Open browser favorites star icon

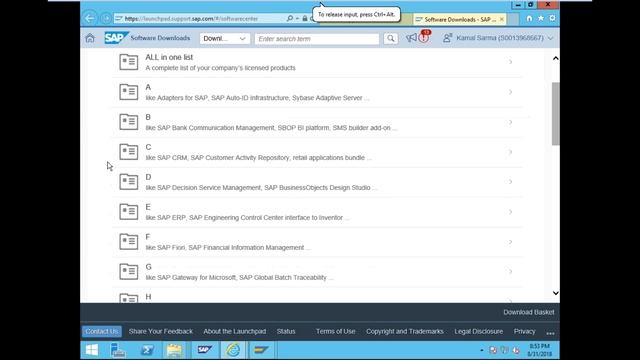click(540, 18)
